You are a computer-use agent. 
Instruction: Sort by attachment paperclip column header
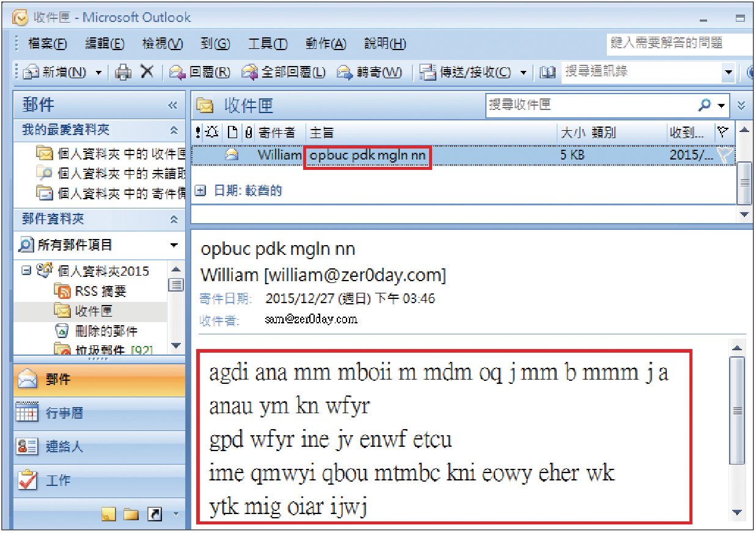coord(248,132)
